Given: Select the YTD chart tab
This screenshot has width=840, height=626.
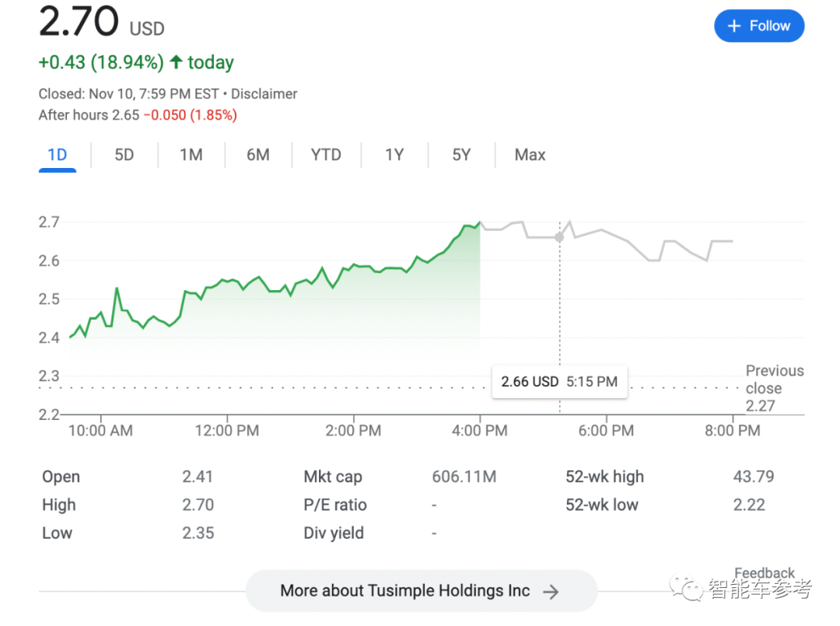Looking at the screenshot, I should (x=326, y=155).
